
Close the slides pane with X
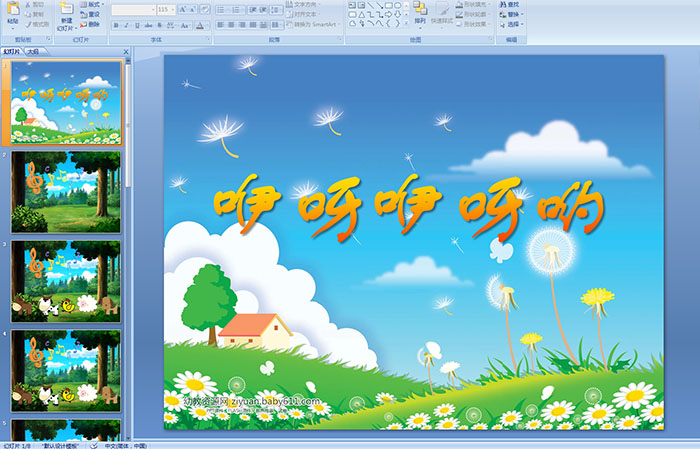[126, 52]
